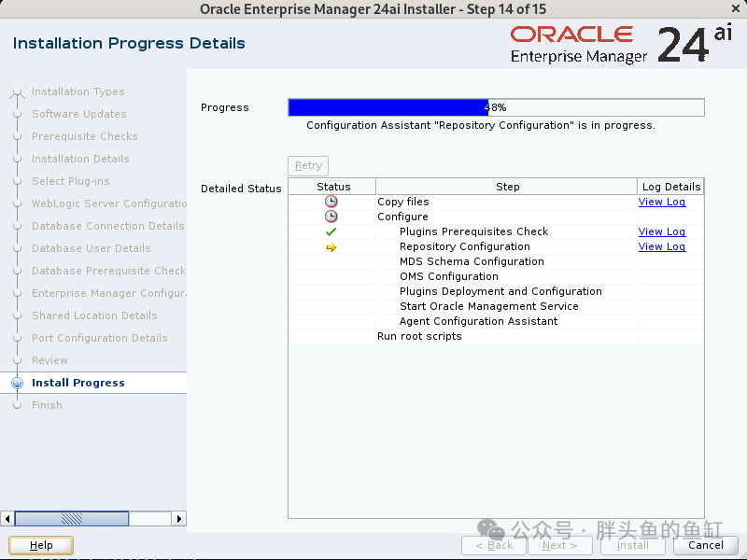Open View Log for Plugins Prerequisites Check
The width and height of the screenshot is (747, 560).
click(662, 231)
